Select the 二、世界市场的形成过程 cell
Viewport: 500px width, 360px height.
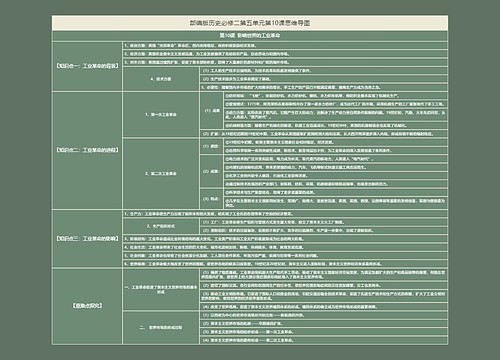(161, 327)
